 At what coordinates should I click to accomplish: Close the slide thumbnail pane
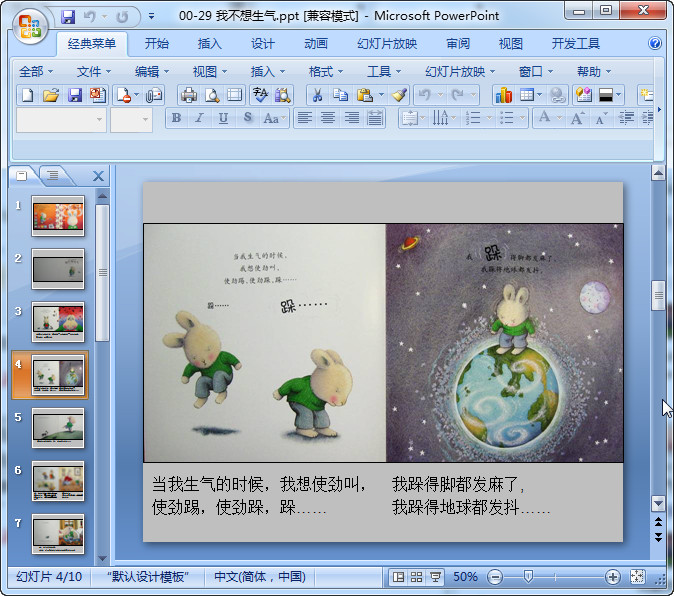[x=98, y=176]
